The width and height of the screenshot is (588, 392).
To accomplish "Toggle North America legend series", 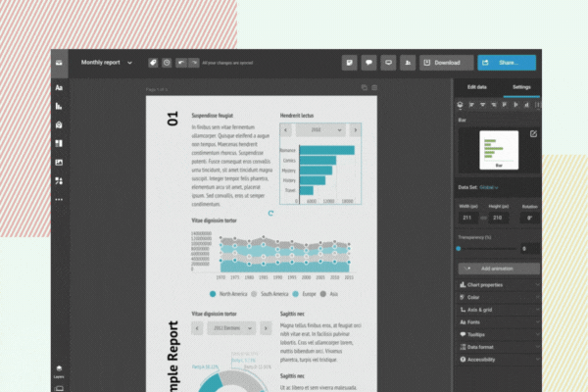I will pyautogui.click(x=228, y=294).
